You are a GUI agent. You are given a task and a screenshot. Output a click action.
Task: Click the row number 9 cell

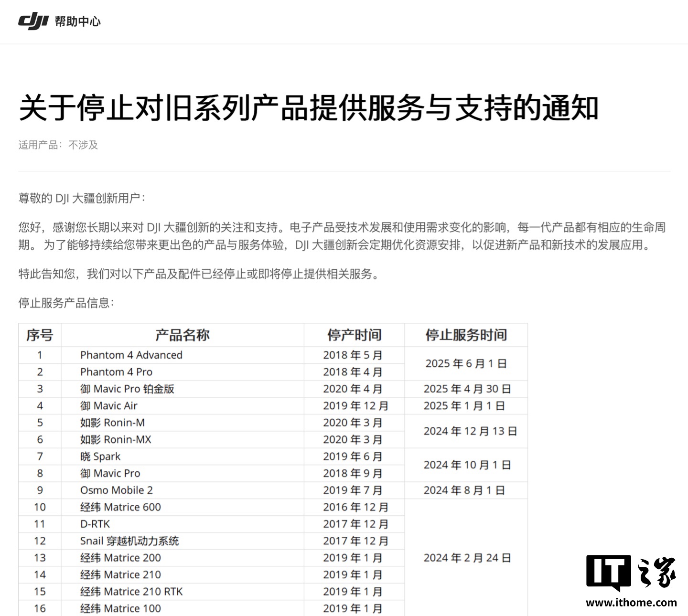40,490
